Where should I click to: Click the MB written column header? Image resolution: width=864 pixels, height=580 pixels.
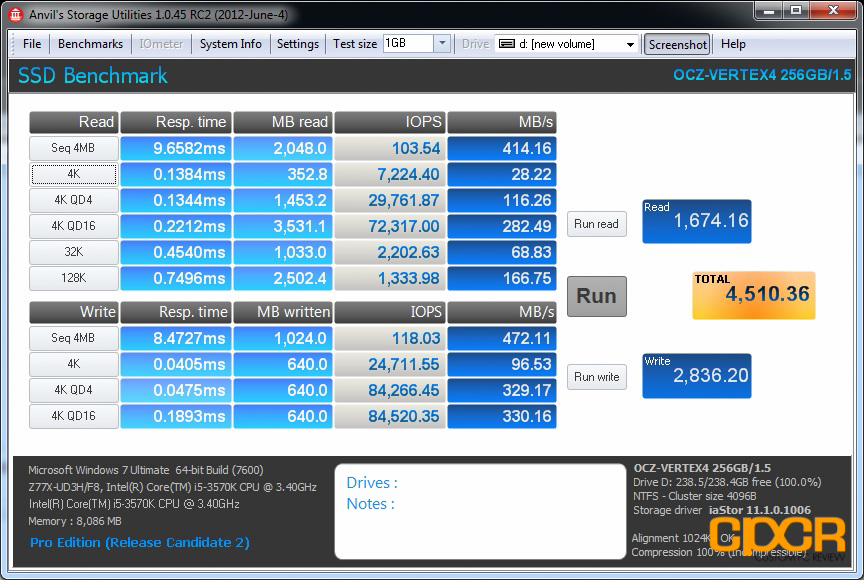(x=283, y=312)
